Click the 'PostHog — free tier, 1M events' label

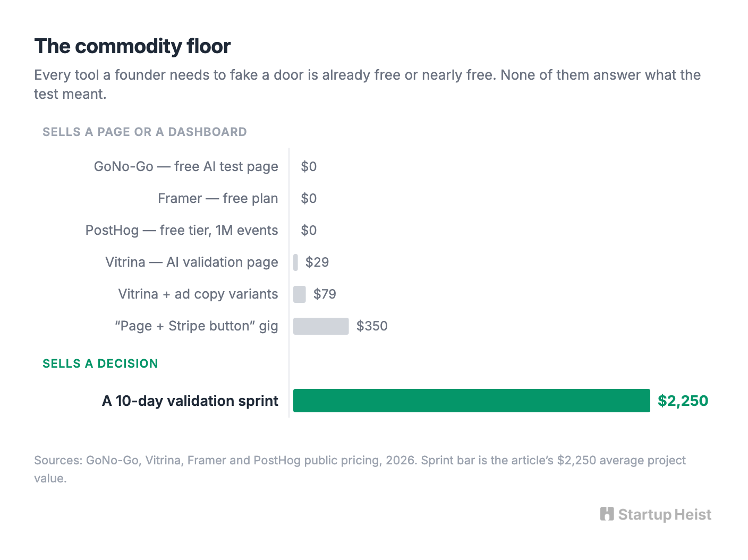182,231
